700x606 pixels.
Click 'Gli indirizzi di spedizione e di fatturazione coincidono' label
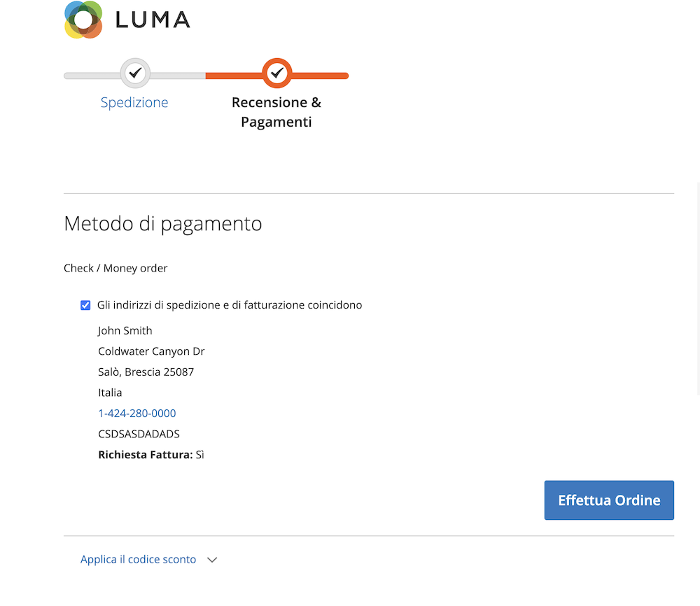pos(230,305)
